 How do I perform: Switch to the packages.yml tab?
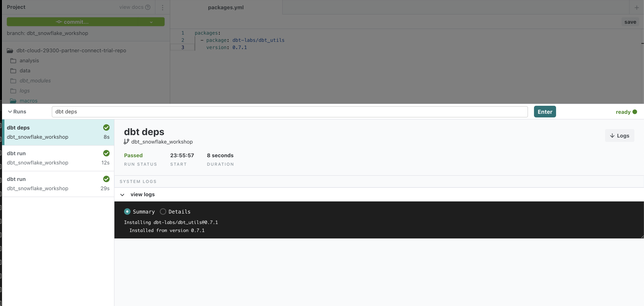tap(226, 7)
